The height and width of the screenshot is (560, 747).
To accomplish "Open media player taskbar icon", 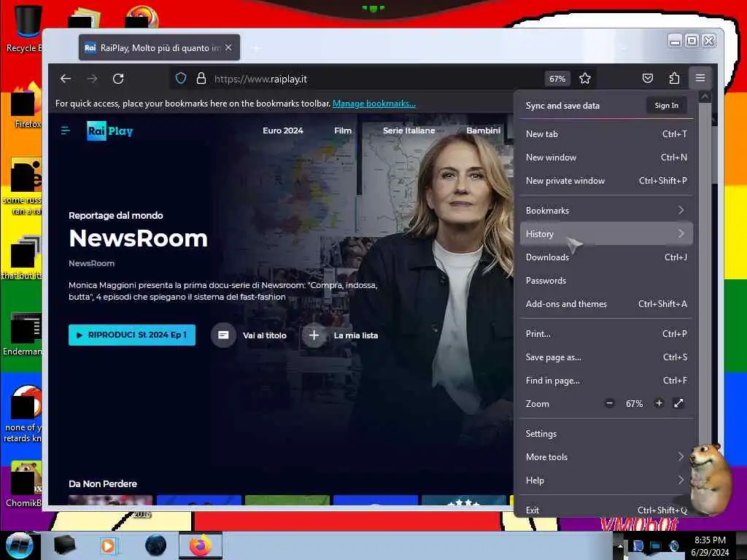I will (108, 545).
